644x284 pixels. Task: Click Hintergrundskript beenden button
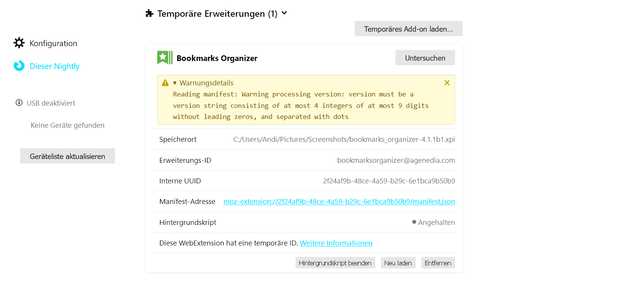click(335, 263)
